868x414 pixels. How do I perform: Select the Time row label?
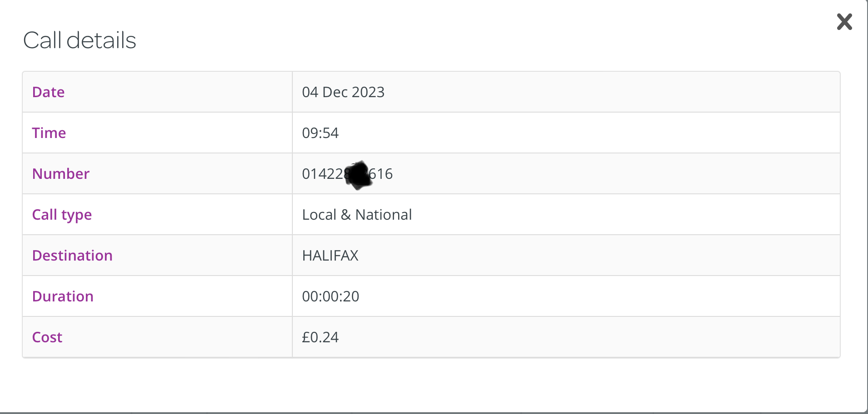click(x=49, y=133)
